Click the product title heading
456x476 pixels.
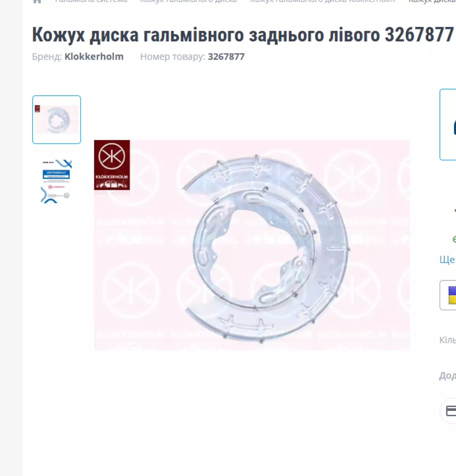pyautogui.click(x=243, y=34)
